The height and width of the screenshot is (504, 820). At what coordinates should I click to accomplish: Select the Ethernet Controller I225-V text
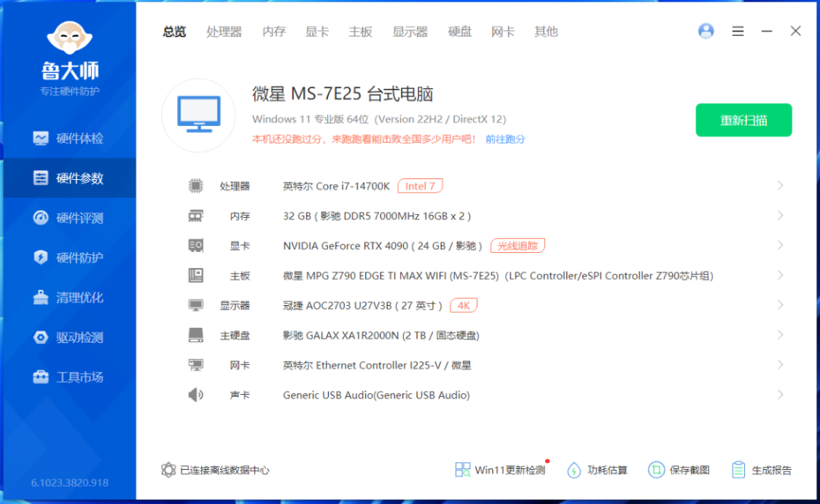379,365
